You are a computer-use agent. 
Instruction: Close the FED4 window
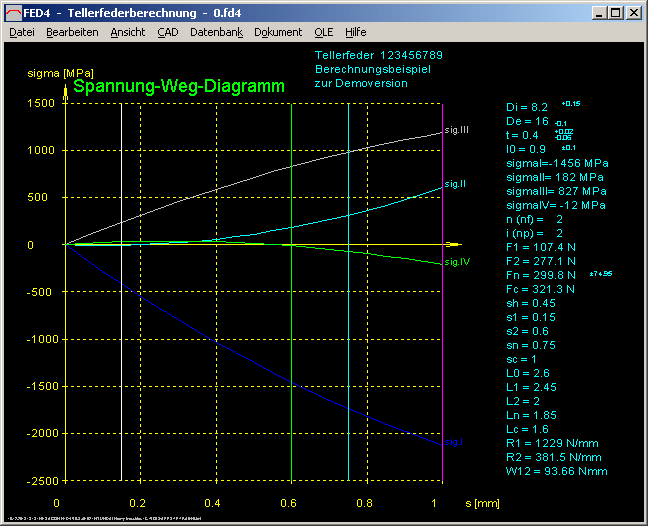point(634,12)
